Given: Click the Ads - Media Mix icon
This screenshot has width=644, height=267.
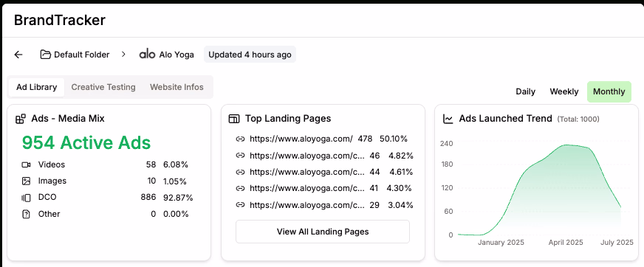Looking at the screenshot, I should [21, 119].
